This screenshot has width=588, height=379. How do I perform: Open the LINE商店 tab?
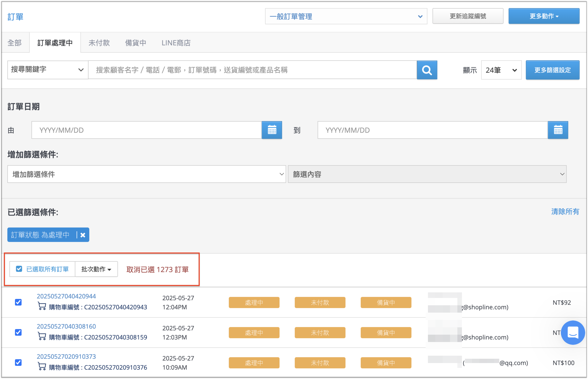tap(176, 43)
